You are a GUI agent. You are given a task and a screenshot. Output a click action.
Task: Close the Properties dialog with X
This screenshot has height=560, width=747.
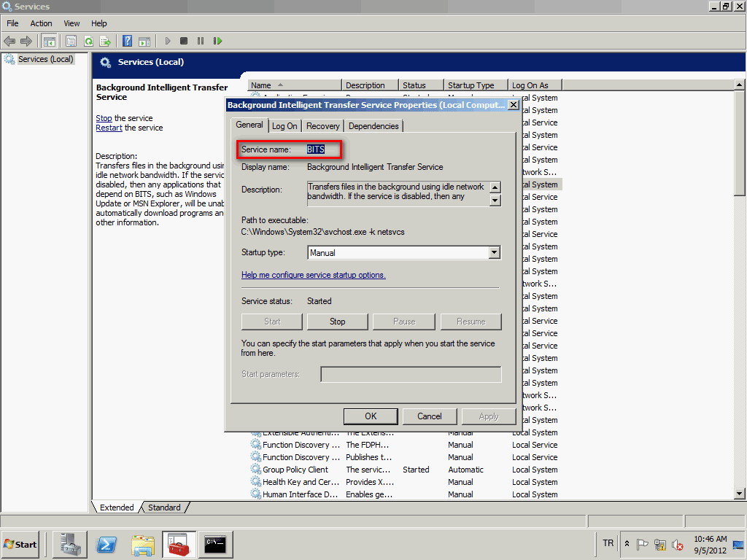513,105
